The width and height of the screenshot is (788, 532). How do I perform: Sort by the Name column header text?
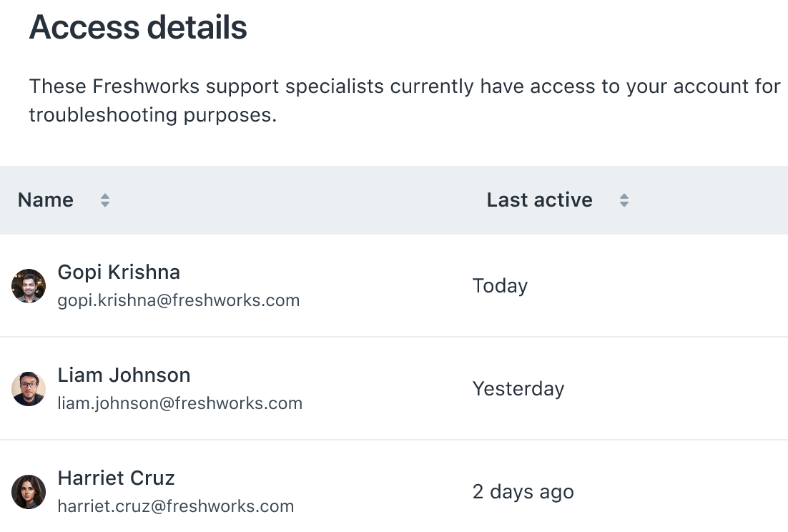coord(46,200)
